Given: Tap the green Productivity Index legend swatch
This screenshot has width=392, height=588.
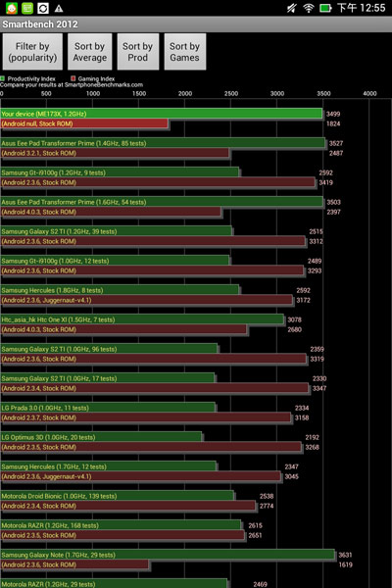Looking at the screenshot, I should click(x=2, y=78).
